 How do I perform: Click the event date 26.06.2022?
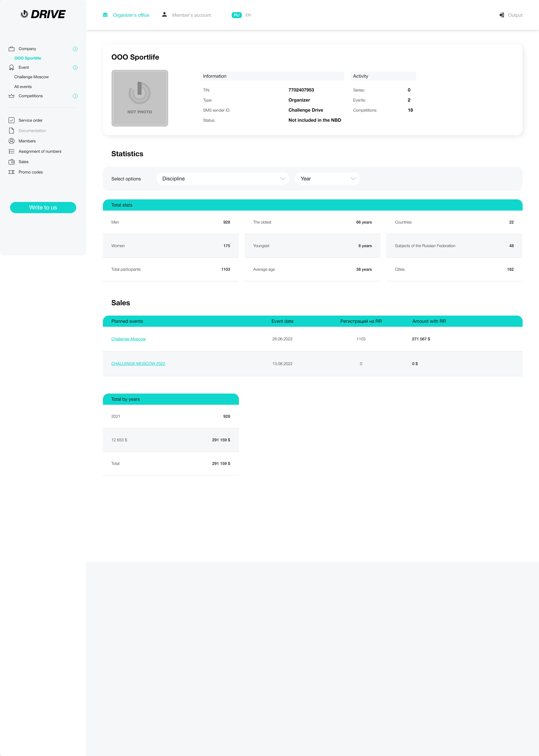point(282,339)
